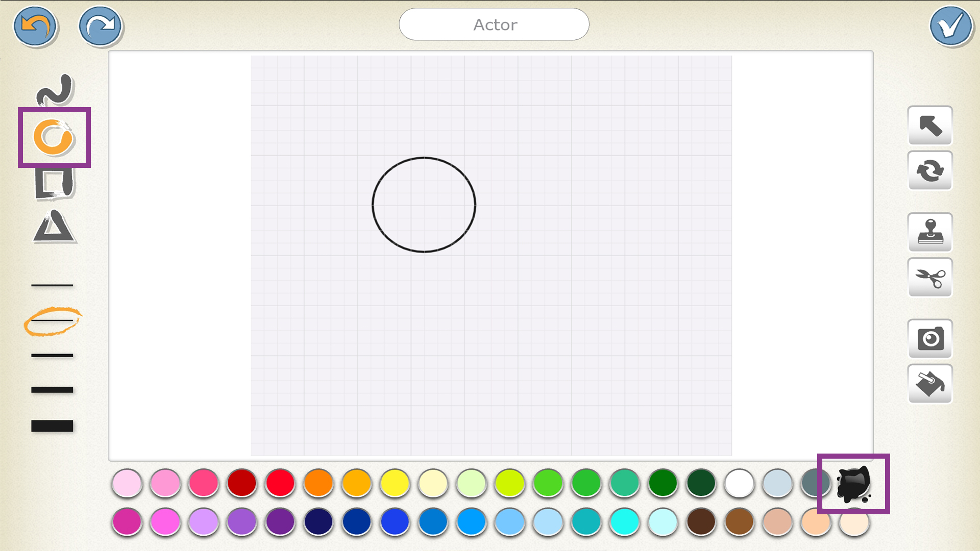Select the hot pink swatch in top row
This screenshot has width=980, height=551.
pos(204,483)
